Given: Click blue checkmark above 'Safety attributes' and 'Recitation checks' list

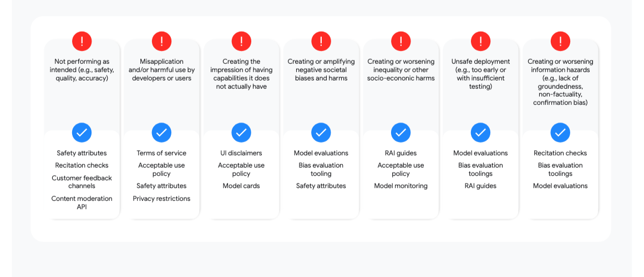Looking at the screenshot, I should click(82, 133).
